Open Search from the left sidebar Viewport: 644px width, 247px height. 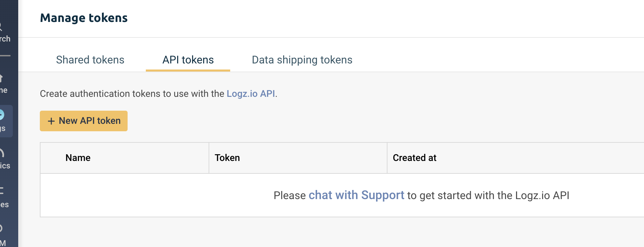click(x=3, y=32)
